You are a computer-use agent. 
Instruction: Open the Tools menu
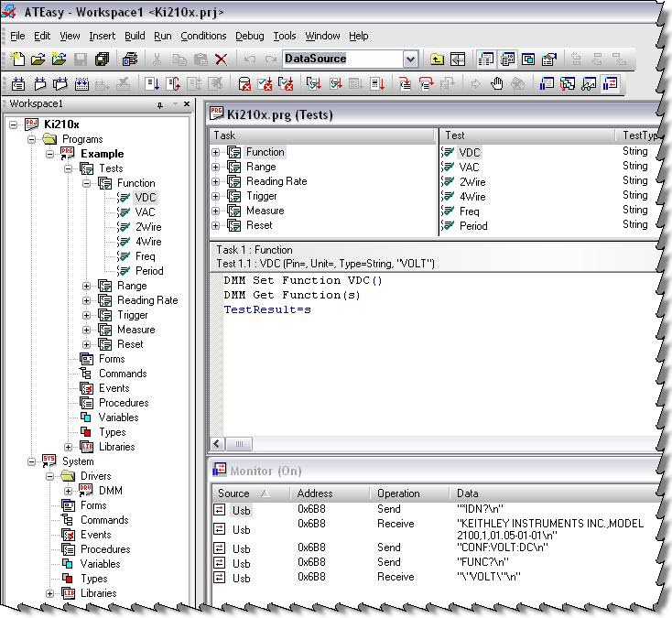(285, 36)
